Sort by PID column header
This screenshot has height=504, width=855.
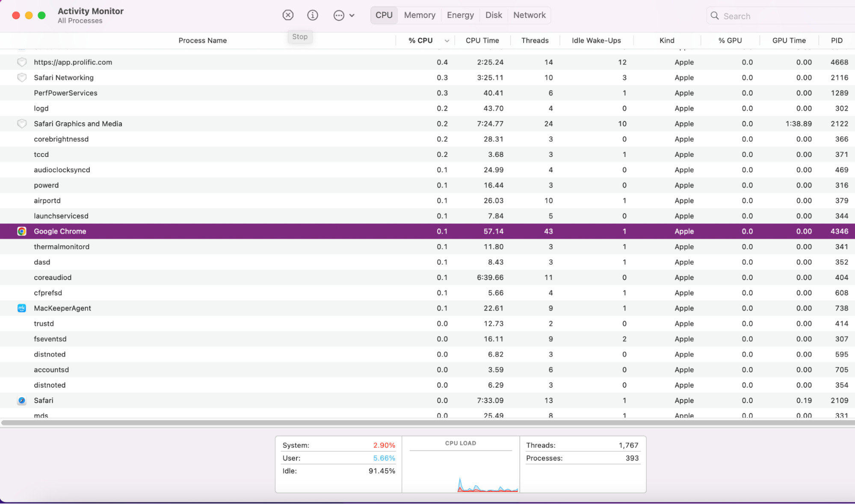(837, 40)
